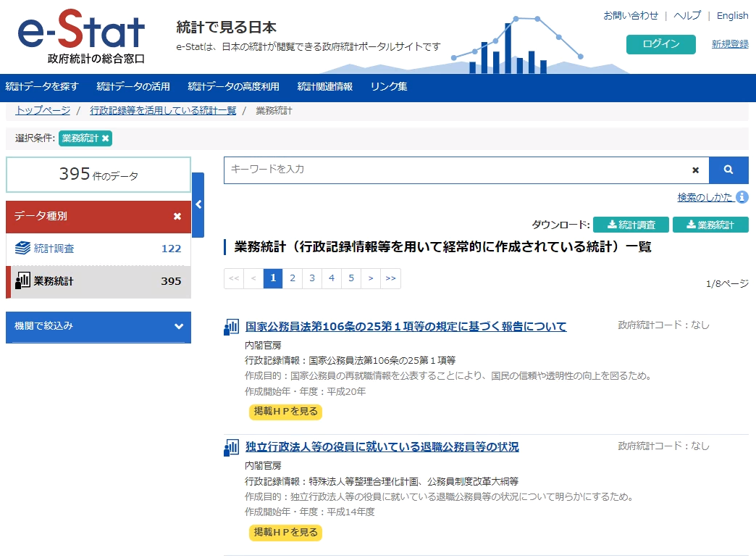
Task: Remove the 業務統計 filter tag
Action: (x=106, y=138)
